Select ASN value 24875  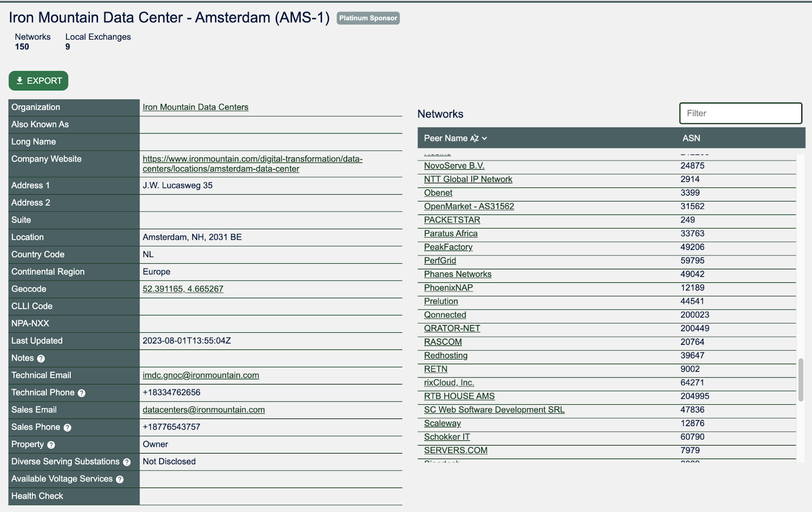point(692,166)
